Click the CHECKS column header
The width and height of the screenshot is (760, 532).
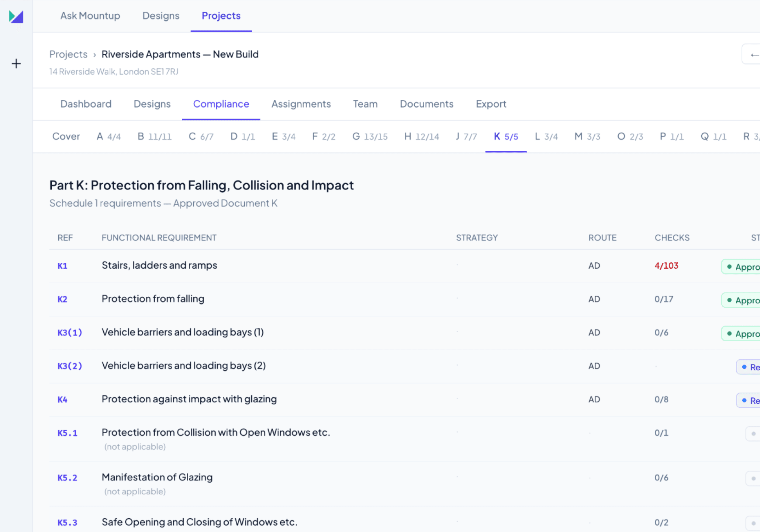point(672,238)
